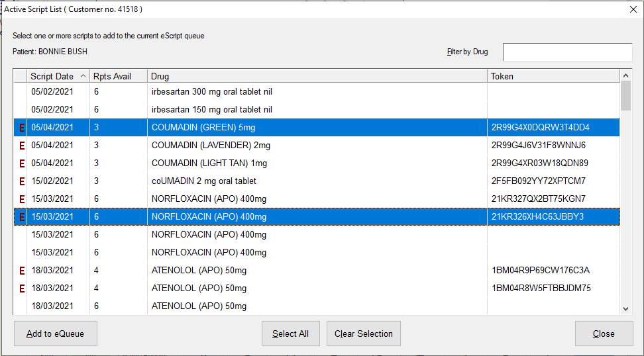Image resolution: width=644 pixels, height=356 pixels.
Task: Click the scrollbar down arrow
Action: 625,309
